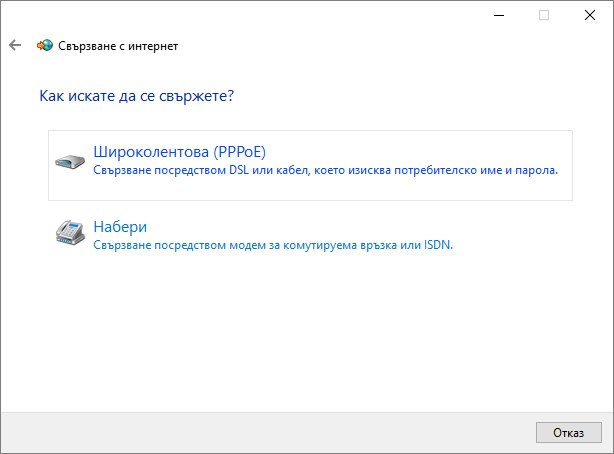The image size is (614, 454).
Task: Click the heading Как искате да се свържете?
Action: coord(136,96)
